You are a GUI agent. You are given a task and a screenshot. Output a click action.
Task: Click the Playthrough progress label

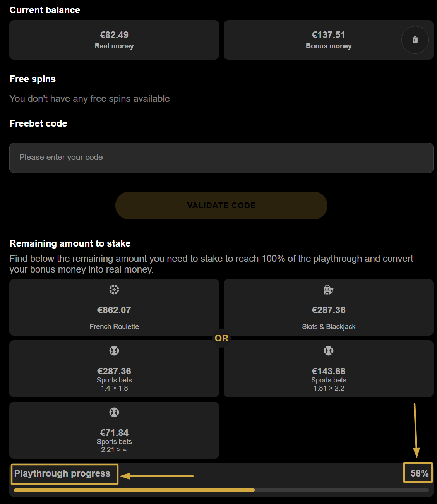pos(62,473)
